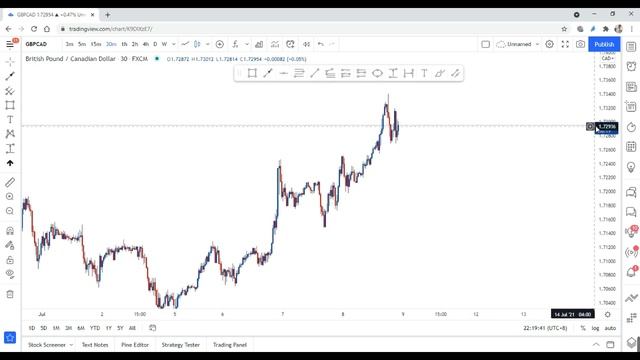The image size is (640, 360).
Task: Open the Pine Editor tab
Action: click(x=135, y=345)
